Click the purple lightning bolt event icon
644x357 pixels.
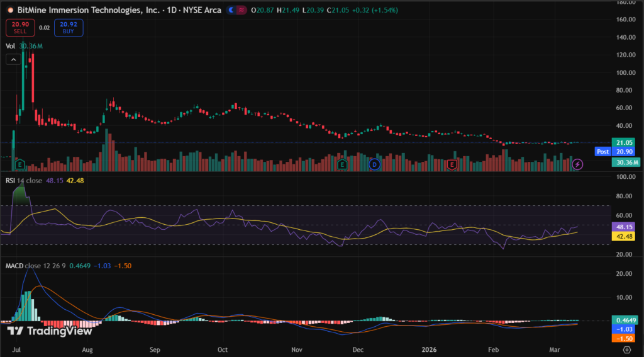[x=578, y=164]
